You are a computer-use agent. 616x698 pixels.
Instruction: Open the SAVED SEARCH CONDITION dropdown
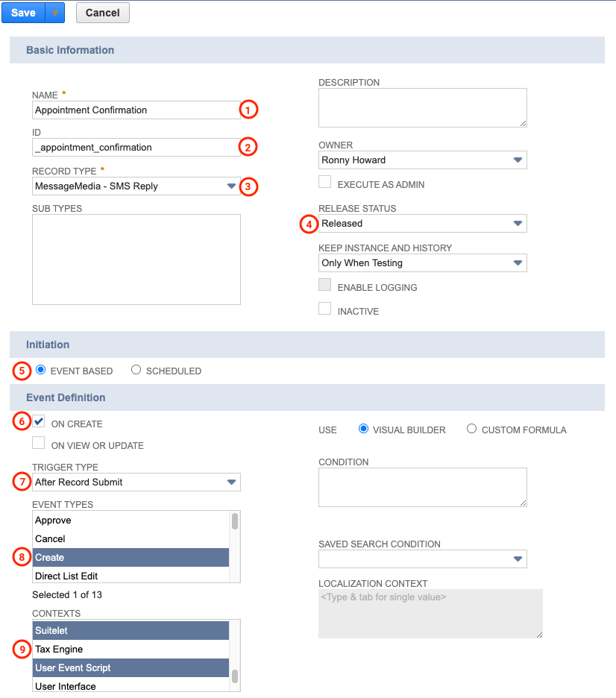[518, 559]
